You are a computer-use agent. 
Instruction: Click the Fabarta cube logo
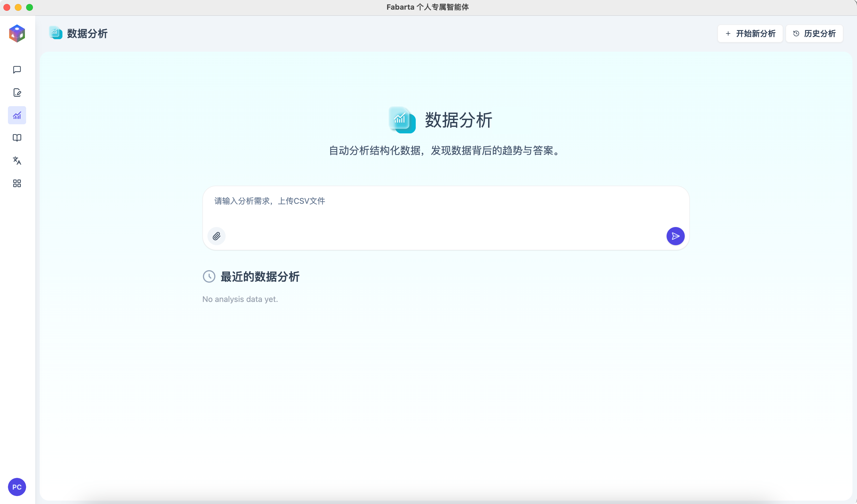(x=17, y=33)
